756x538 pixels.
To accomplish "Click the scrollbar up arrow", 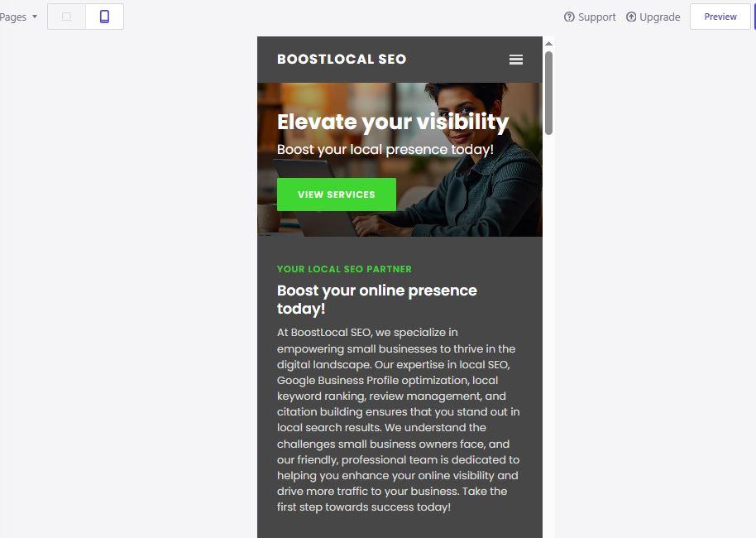I will point(548,44).
